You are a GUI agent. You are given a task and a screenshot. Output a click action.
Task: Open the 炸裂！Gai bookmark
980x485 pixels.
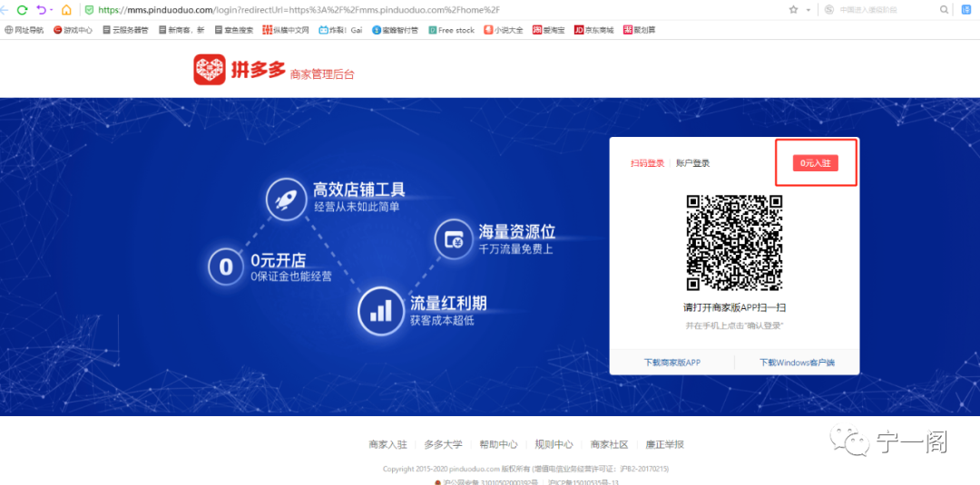[x=340, y=30]
